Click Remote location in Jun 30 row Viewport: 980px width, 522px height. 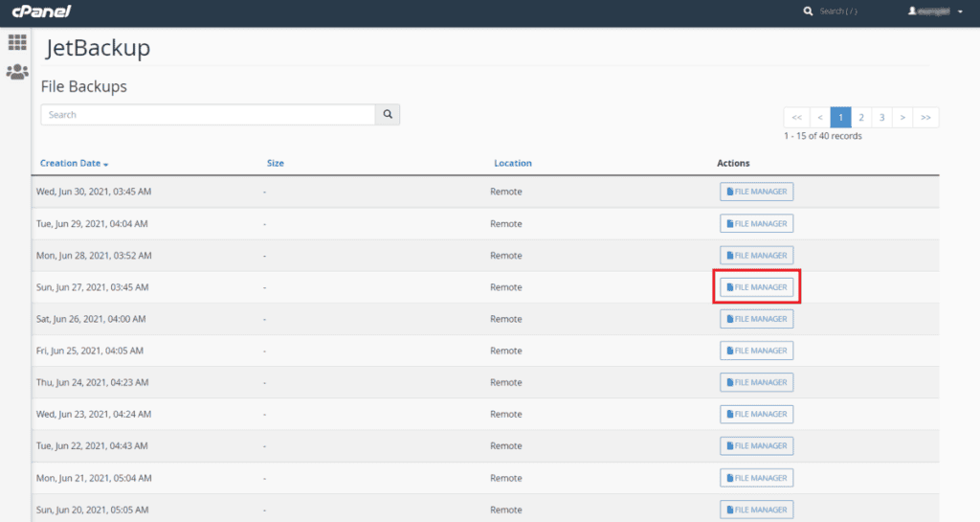(x=505, y=192)
